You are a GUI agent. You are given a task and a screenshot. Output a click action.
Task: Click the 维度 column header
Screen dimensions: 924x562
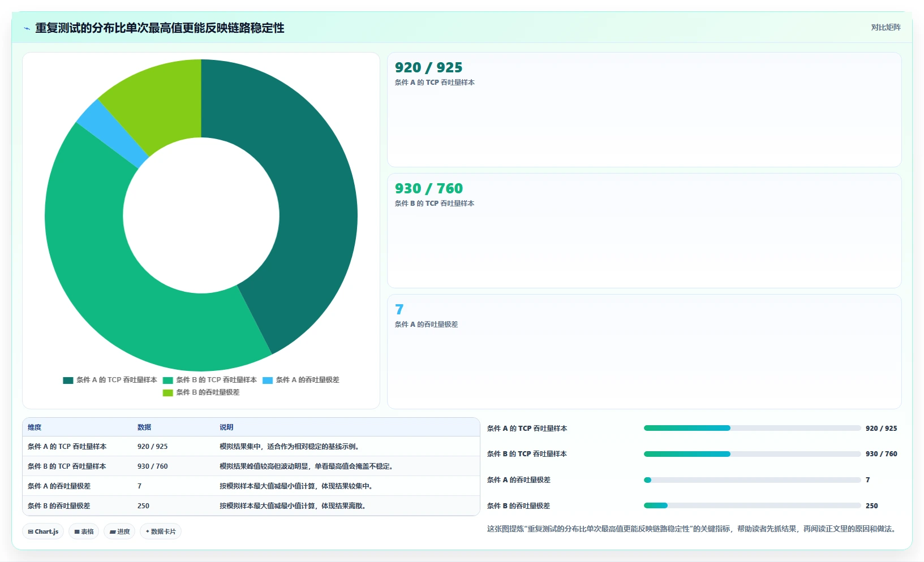pos(35,427)
